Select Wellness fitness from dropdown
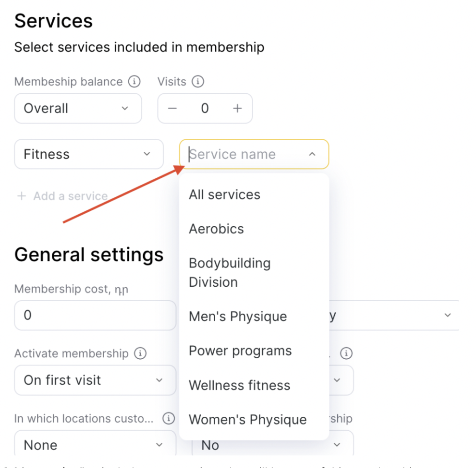The width and height of the screenshot is (476, 468). click(239, 385)
